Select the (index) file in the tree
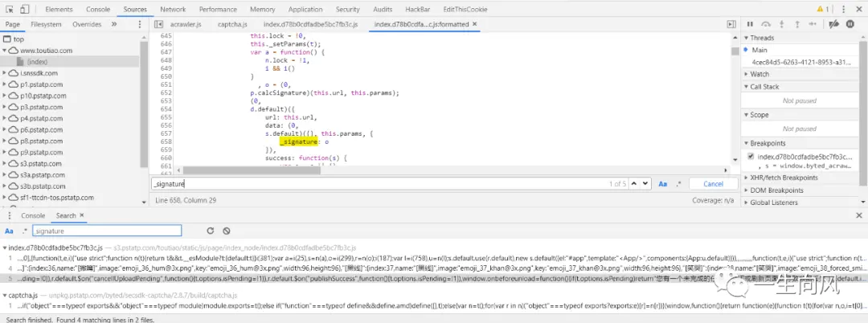This screenshot has height=323, width=868. pyautogui.click(x=37, y=62)
